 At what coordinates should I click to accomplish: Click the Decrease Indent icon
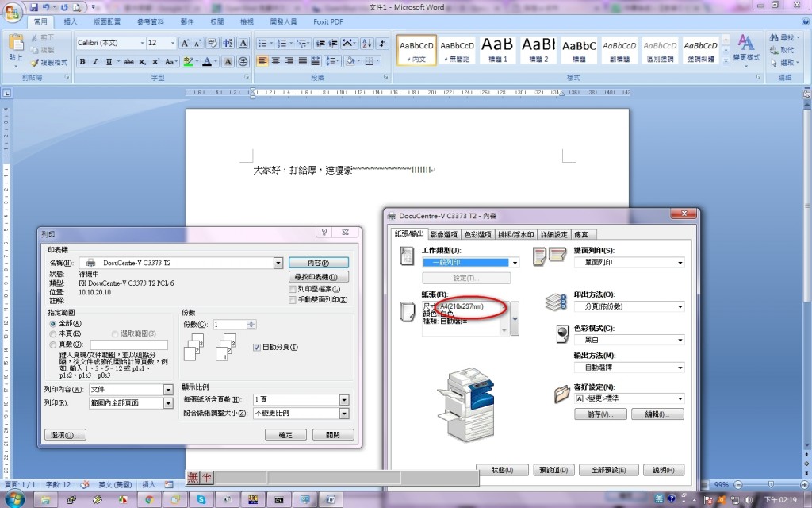[x=320, y=44]
